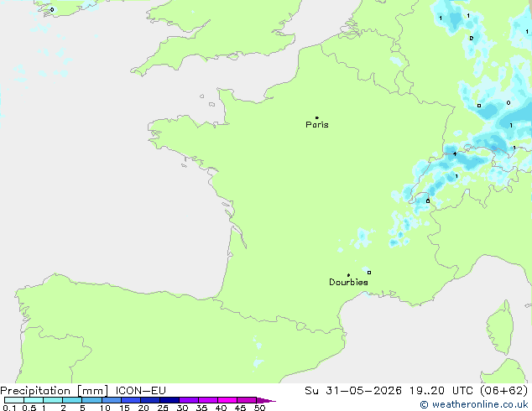Screen dimensions: 532x411
Task: Click the '50' legend scale label
Action: click(x=260, y=408)
